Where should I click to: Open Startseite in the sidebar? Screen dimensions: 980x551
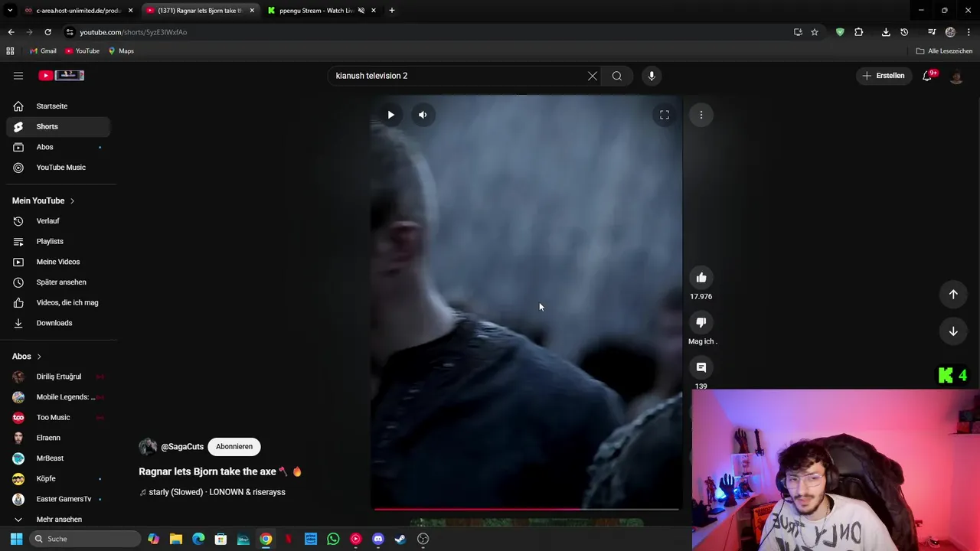click(58, 106)
